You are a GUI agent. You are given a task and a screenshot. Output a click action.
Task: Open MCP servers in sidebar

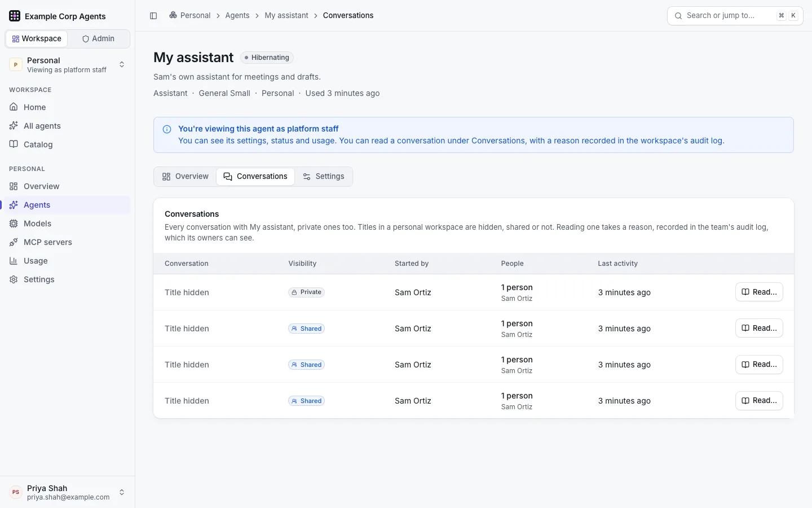pos(68,242)
